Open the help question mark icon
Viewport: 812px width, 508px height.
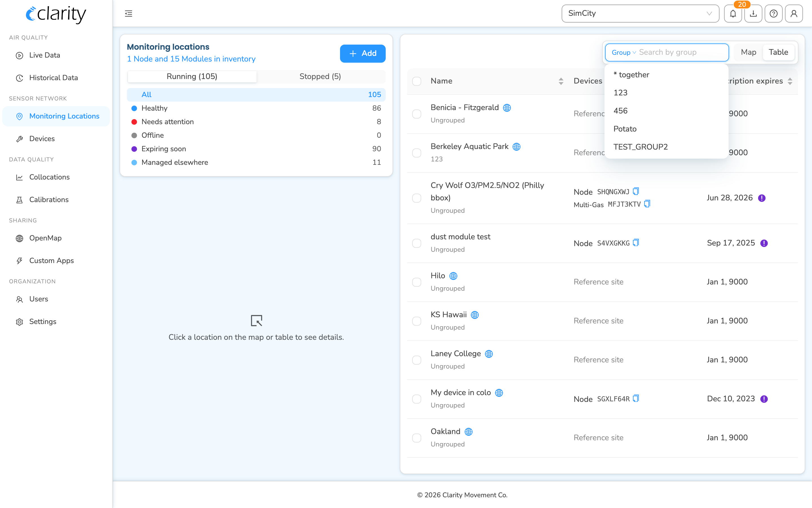coord(773,14)
